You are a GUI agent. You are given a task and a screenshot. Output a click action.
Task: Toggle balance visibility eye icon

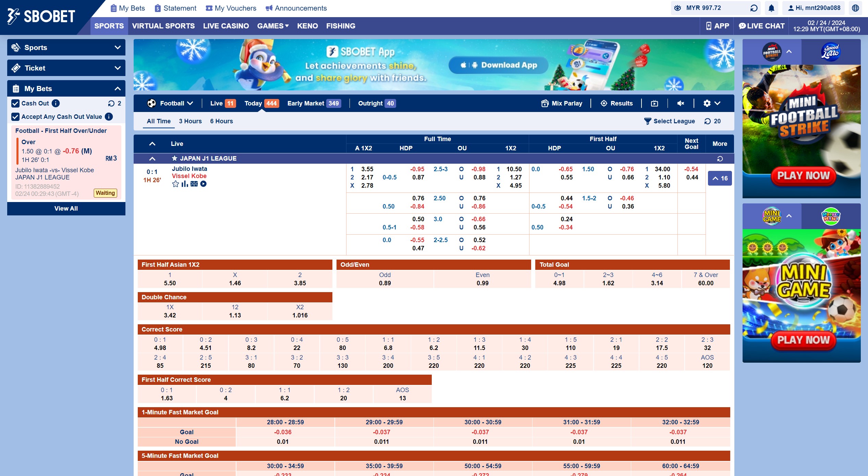[x=677, y=8]
